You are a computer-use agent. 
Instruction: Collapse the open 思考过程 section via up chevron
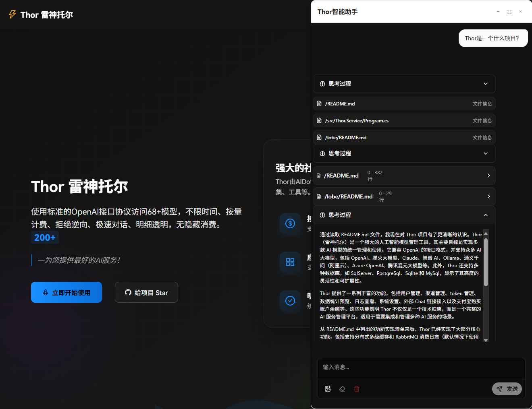(486, 215)
